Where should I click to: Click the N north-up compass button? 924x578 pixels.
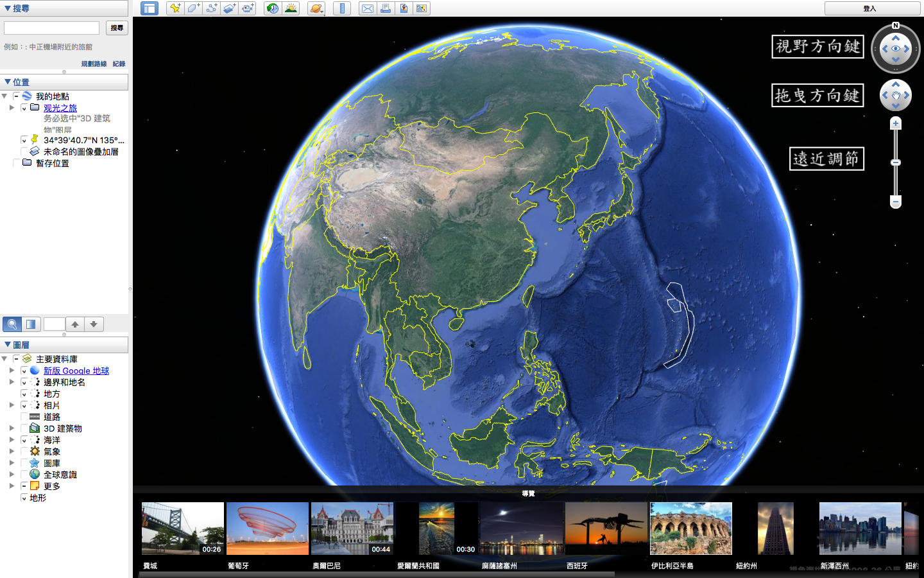(896, 26)
